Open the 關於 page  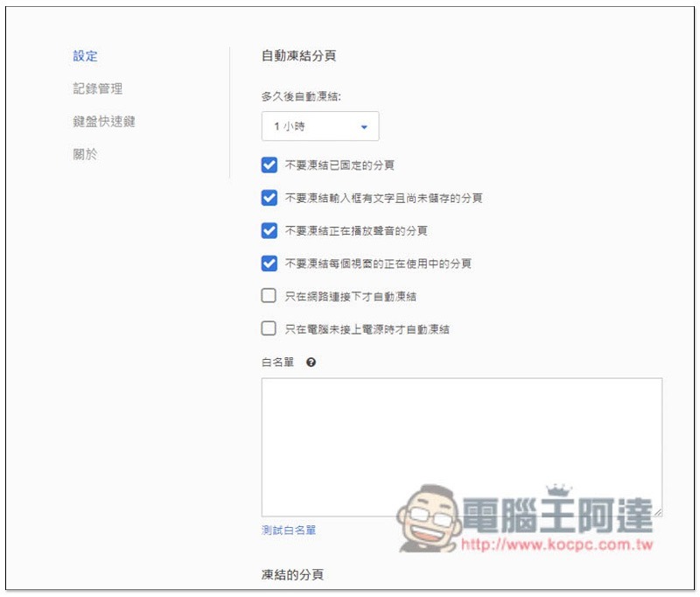[x=85, y=154]
